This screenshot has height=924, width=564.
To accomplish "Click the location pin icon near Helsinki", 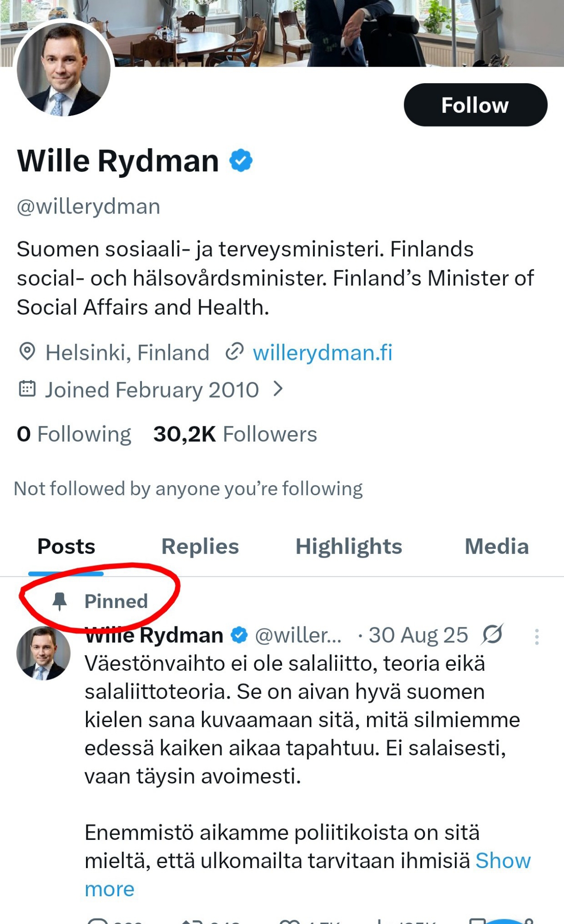I will click(27, 352).
